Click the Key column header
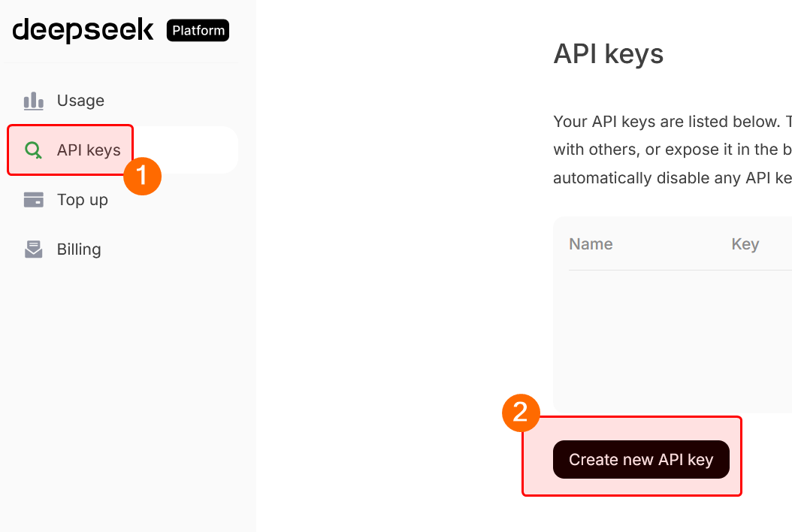Image resolution: width=792 pixels, height=532 pixels. click(x=745, y=244)
